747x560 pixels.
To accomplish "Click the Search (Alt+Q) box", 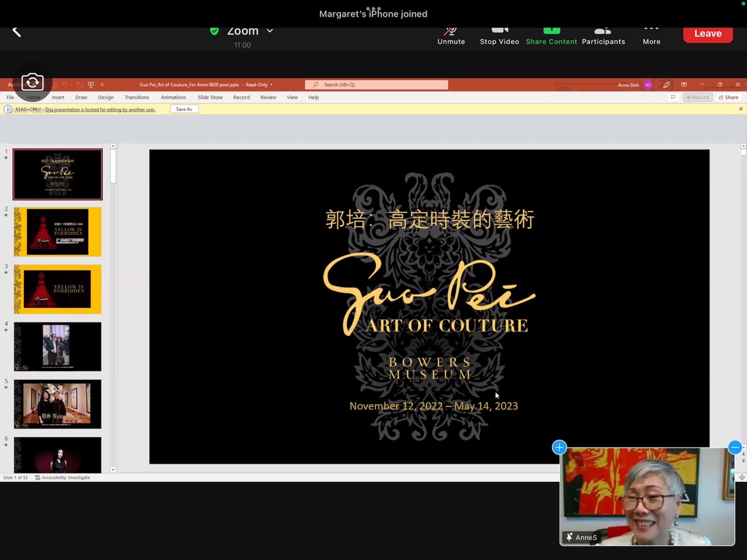I will coord(377,85).
